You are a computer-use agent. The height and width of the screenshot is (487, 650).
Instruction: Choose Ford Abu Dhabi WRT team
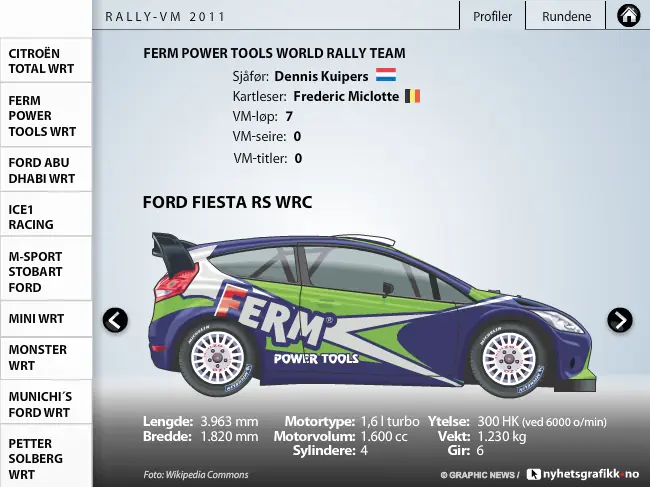46,170
